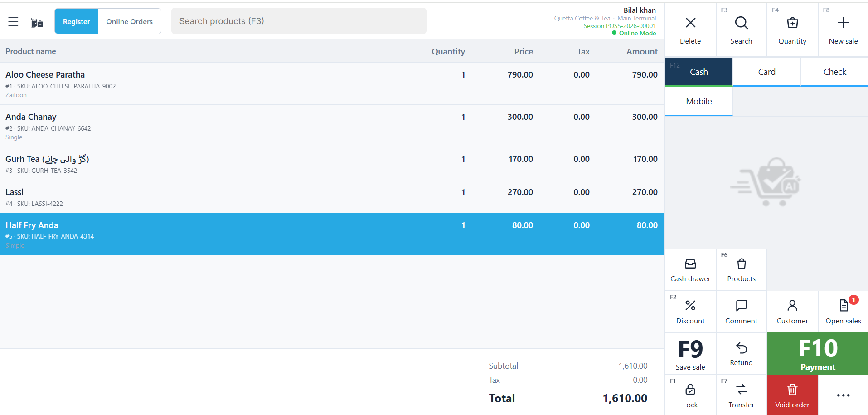Switch to the Register tab
Screen dimensions: 868x415
pos(76,21)
